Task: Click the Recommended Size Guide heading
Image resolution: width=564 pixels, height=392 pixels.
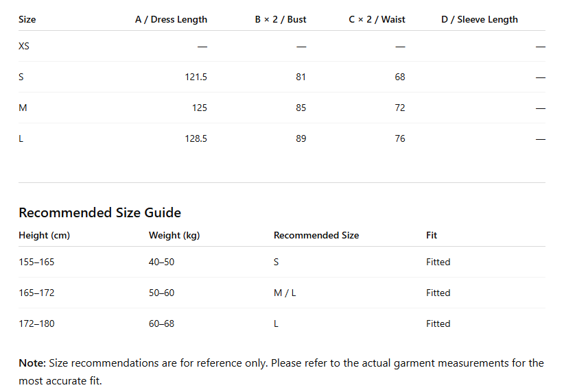Action: 100,212
